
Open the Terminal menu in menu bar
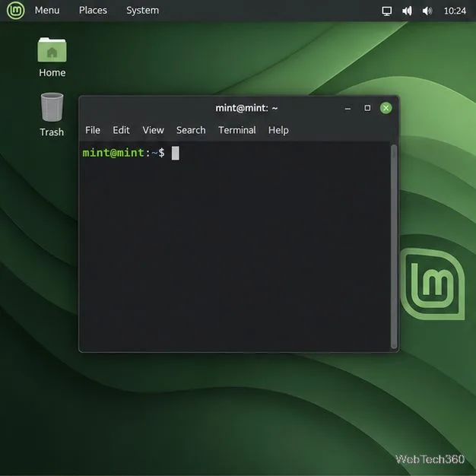point(237,130)
